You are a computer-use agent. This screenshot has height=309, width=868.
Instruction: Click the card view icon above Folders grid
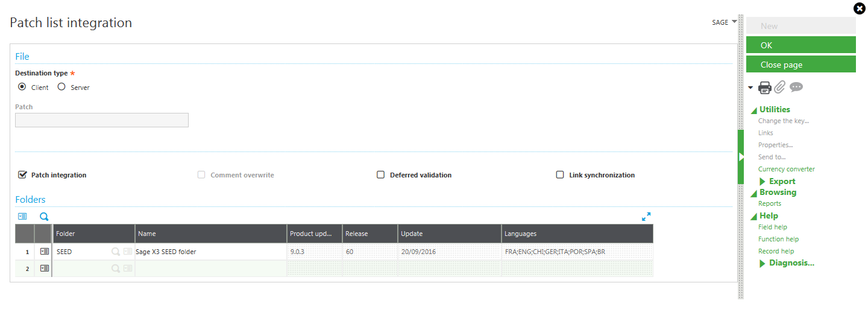22,217
